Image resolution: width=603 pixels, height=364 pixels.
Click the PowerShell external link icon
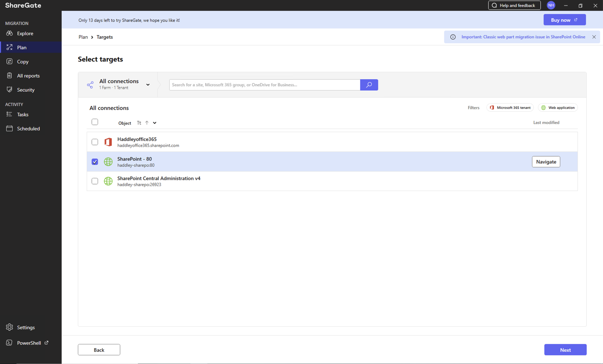(47, 343)
